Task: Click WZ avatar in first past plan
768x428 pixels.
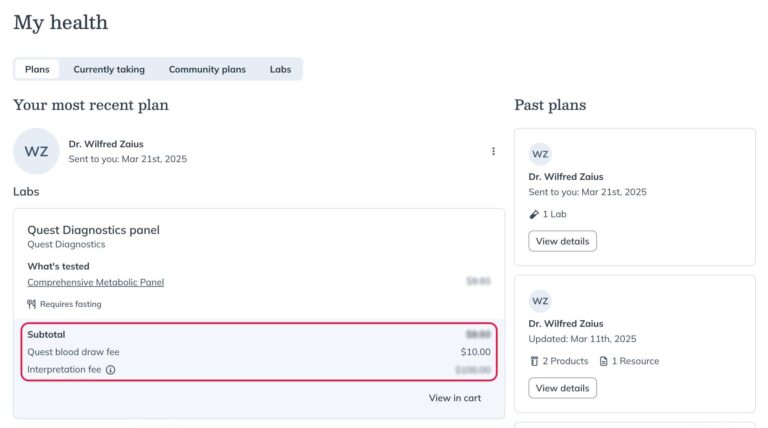Action: tap(540, 154)
